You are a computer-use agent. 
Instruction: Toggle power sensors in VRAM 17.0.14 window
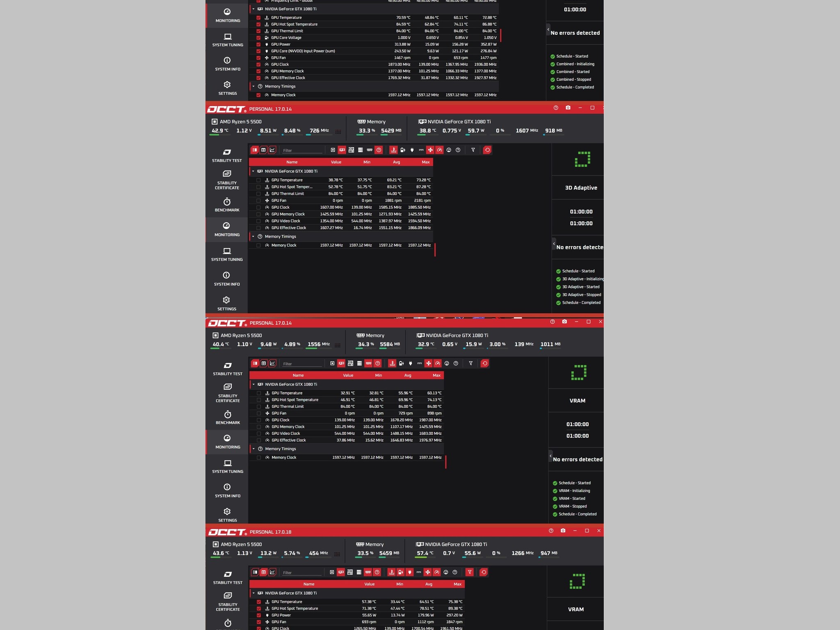click(410, 363)
